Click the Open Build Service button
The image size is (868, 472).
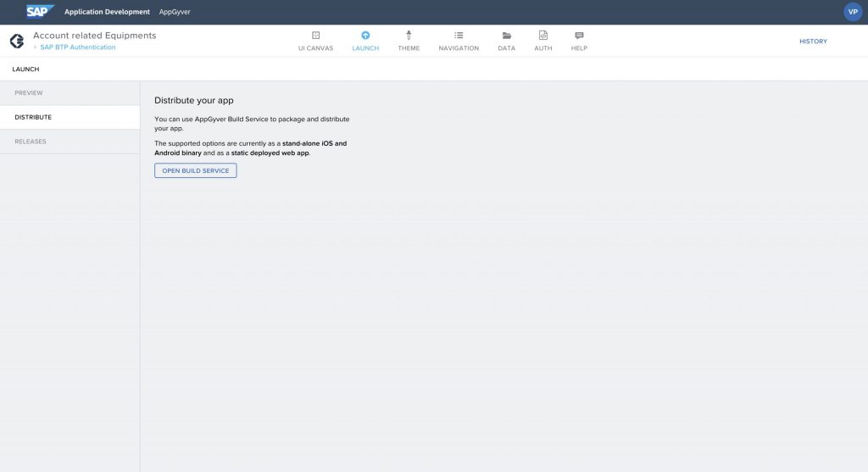tap(196, 170)
